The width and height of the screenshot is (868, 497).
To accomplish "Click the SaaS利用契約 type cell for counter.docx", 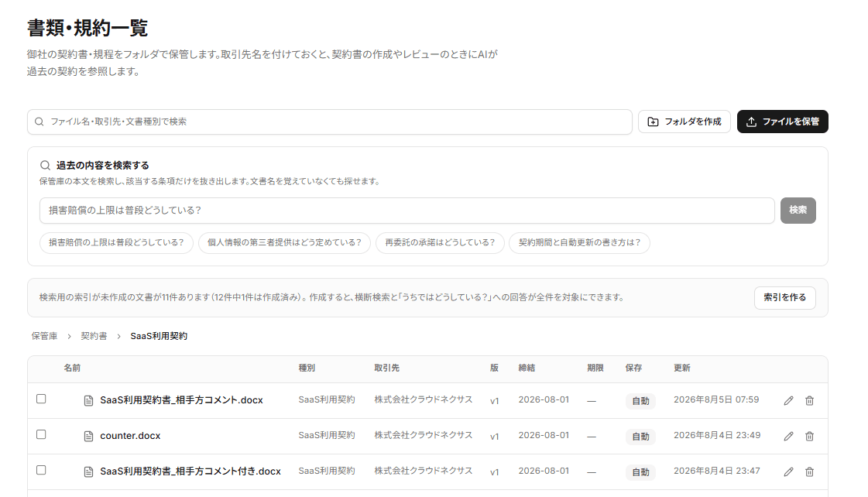I will pyautogui.click(x=327, y=435).
